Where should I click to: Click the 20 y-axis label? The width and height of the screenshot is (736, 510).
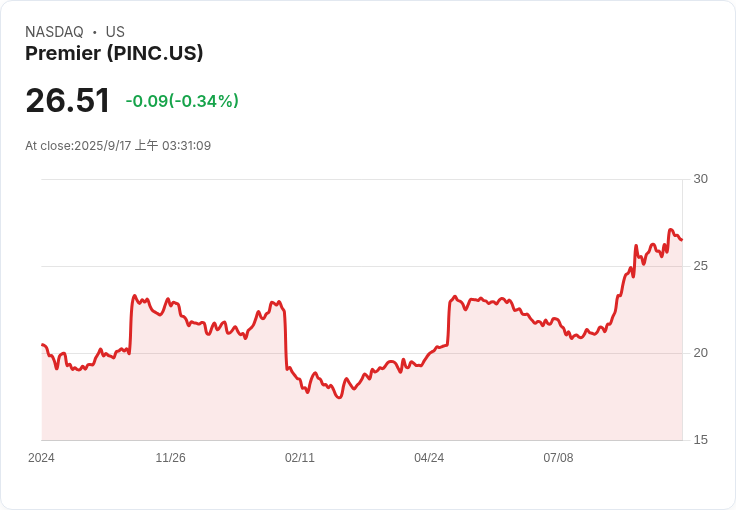[700, 353]
